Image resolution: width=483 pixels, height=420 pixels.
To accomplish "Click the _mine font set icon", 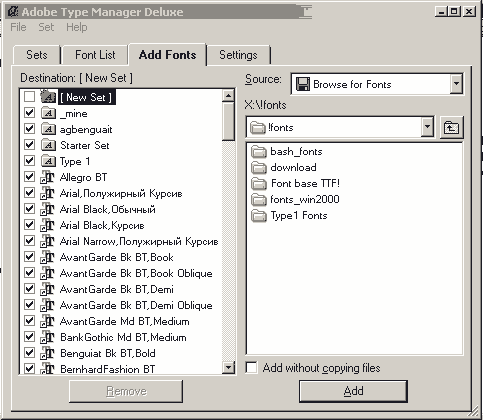I will [x=48, y=113].
